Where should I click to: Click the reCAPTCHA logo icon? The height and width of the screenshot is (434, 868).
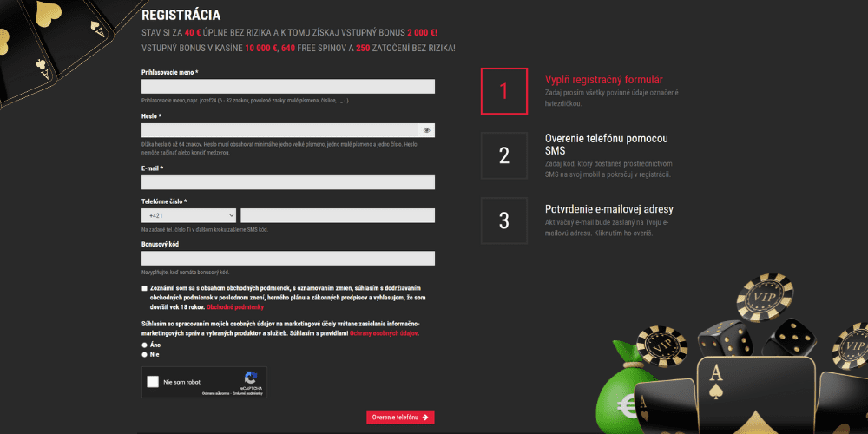(x=251, y=378)
